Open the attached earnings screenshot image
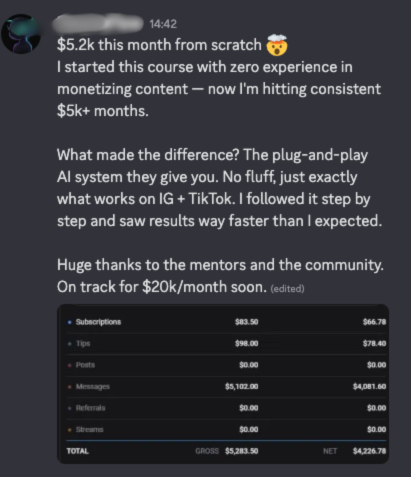Screen dimensions: 411x477 pyautogui.click(x=223, y=384)
